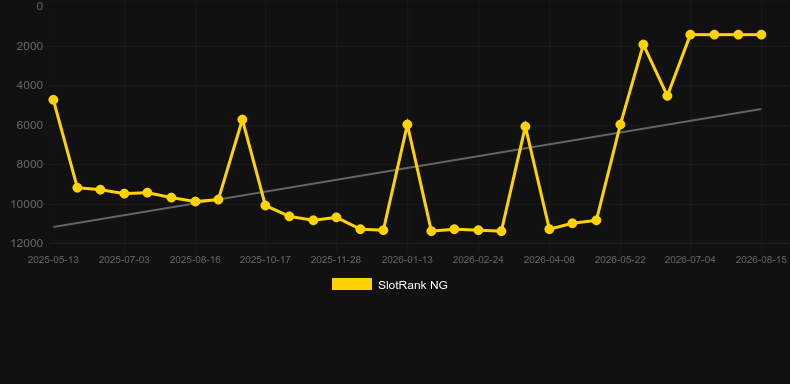Click the 6000 y-axis label
Image resolution: width=790 pixels, height=384 pixels.
tap(30, 125)
